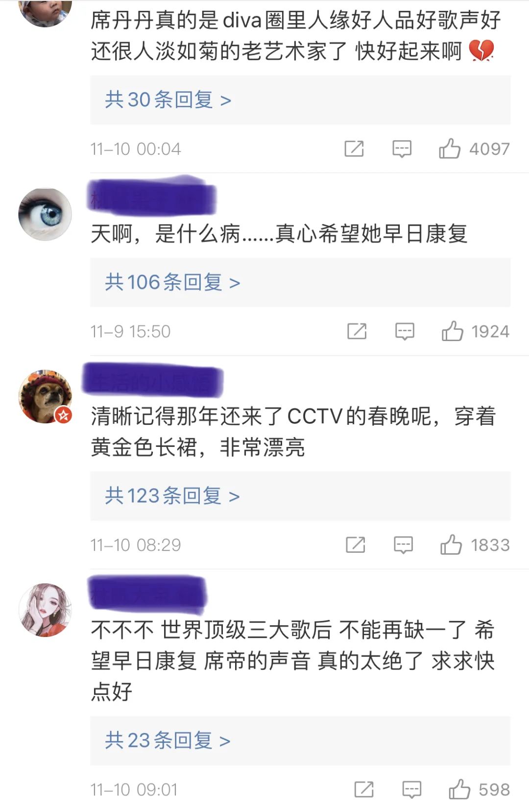This screenshot has height=812, width=529.
Task: Open the blue eye avatar profile
Action: point(45,214)
